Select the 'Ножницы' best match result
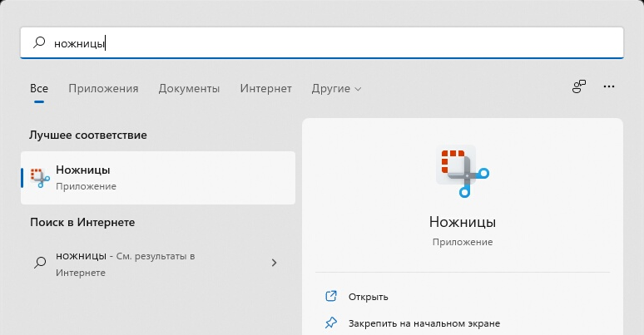Viewport: 644px width, 335px height. point(158,177)
